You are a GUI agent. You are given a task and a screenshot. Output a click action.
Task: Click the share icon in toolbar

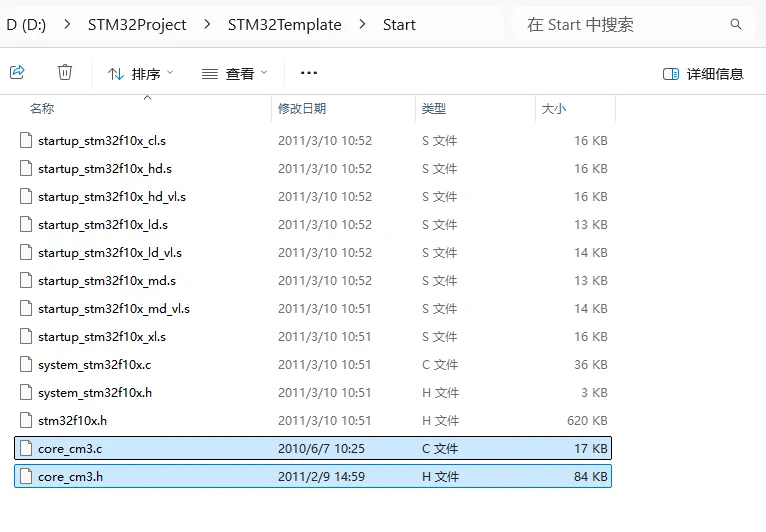click(x=17, y=72)
